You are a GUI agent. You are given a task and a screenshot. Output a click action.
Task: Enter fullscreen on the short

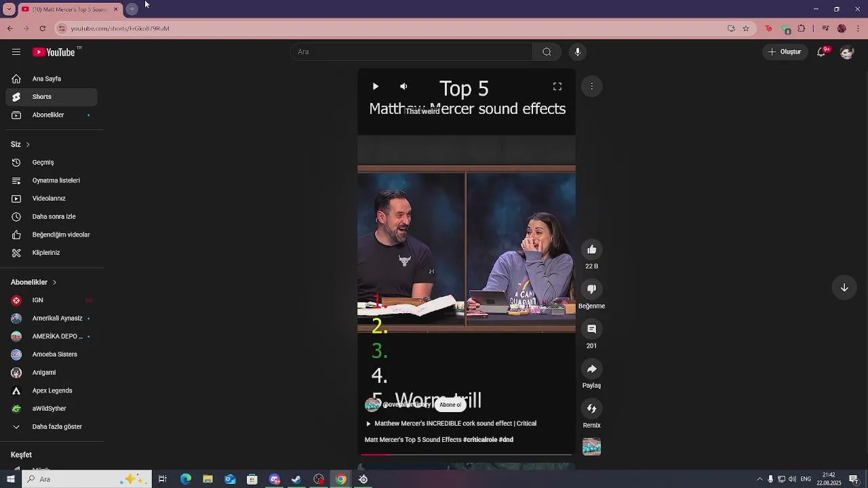pos(557,87)
